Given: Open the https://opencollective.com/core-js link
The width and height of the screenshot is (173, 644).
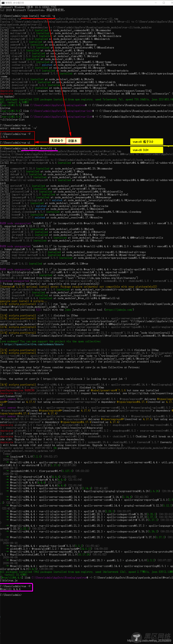Looking at the screenshot, I should (x=28, y=370).
